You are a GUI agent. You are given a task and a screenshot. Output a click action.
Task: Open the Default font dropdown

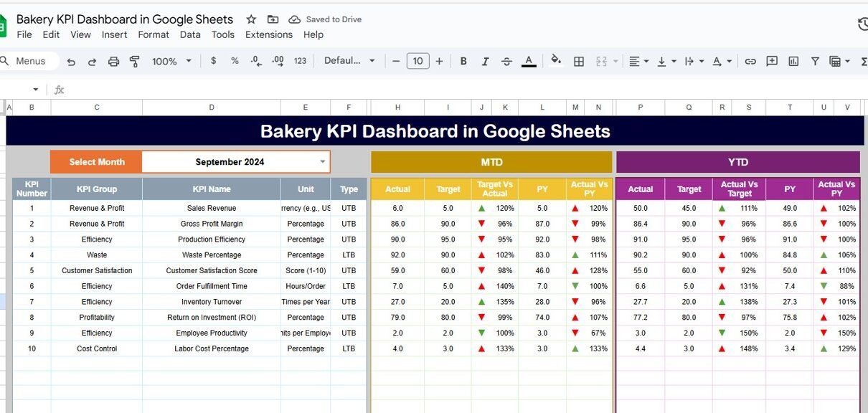click(x=349, y=61)
